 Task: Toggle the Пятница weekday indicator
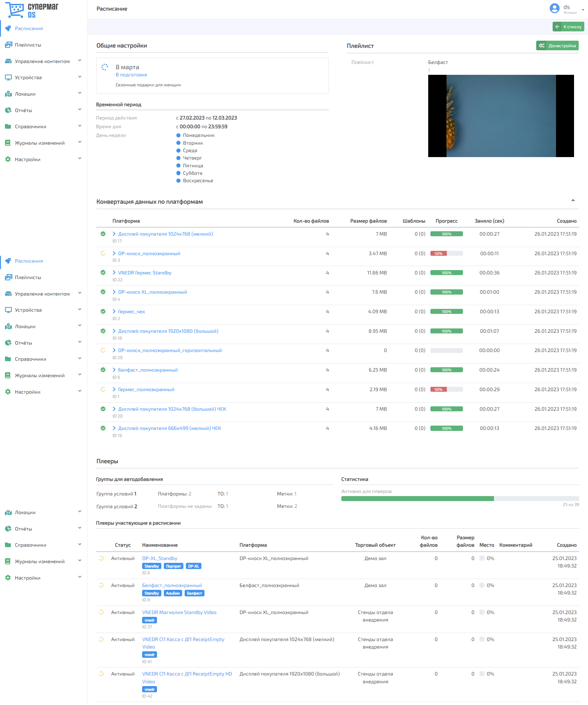178,165
